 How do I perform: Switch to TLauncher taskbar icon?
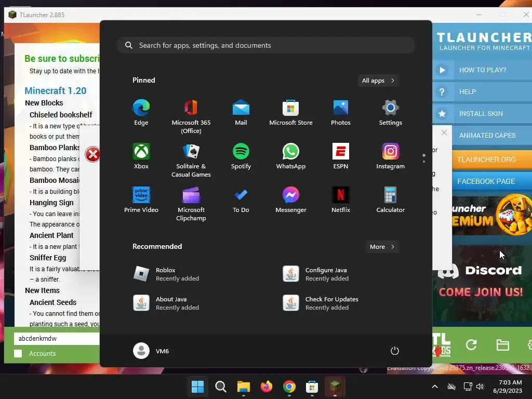tap(335, 387)
